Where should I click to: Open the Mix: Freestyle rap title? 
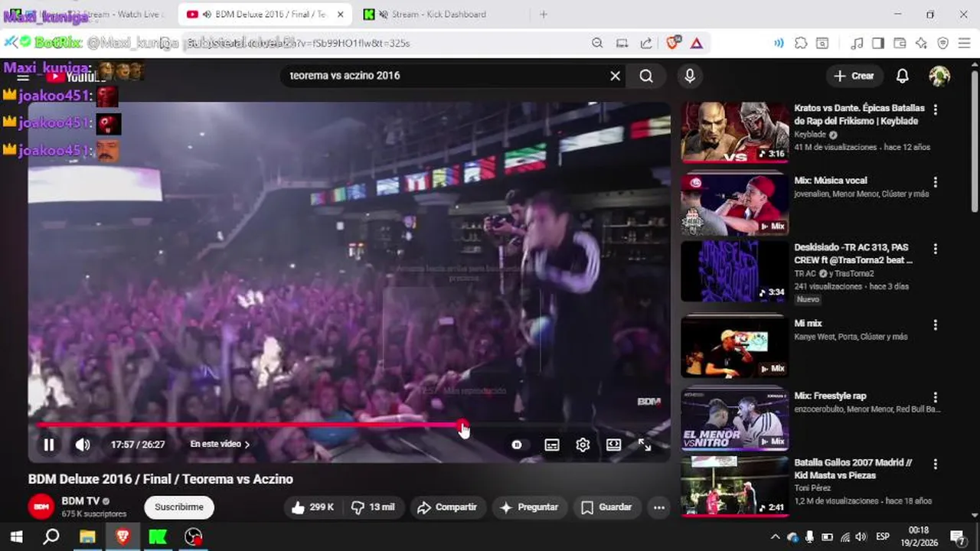[x=830, y=396]
